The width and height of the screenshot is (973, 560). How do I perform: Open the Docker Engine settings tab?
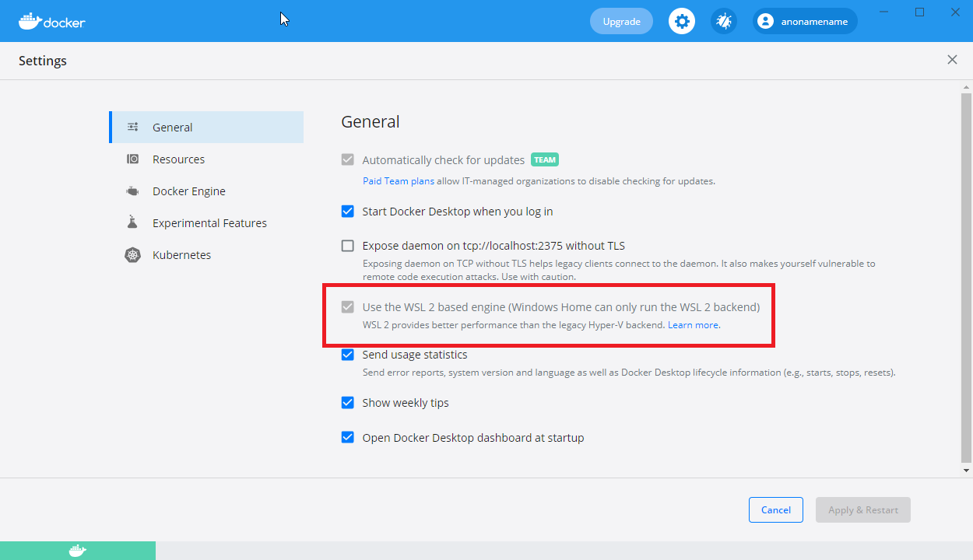206,191
